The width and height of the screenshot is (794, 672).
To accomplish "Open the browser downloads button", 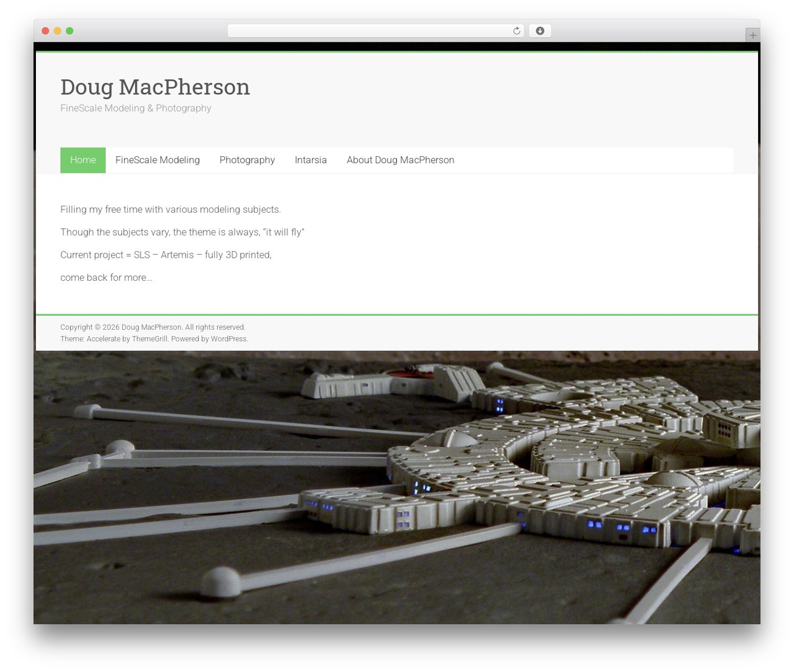I will (x=540, y=31).
